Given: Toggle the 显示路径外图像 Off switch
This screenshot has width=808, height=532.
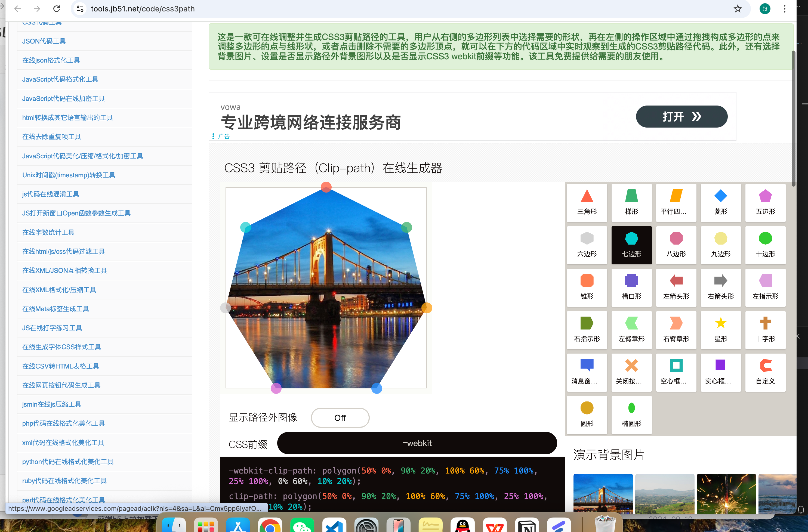Looking at the screenshot, I should click(x=340, y=417).
